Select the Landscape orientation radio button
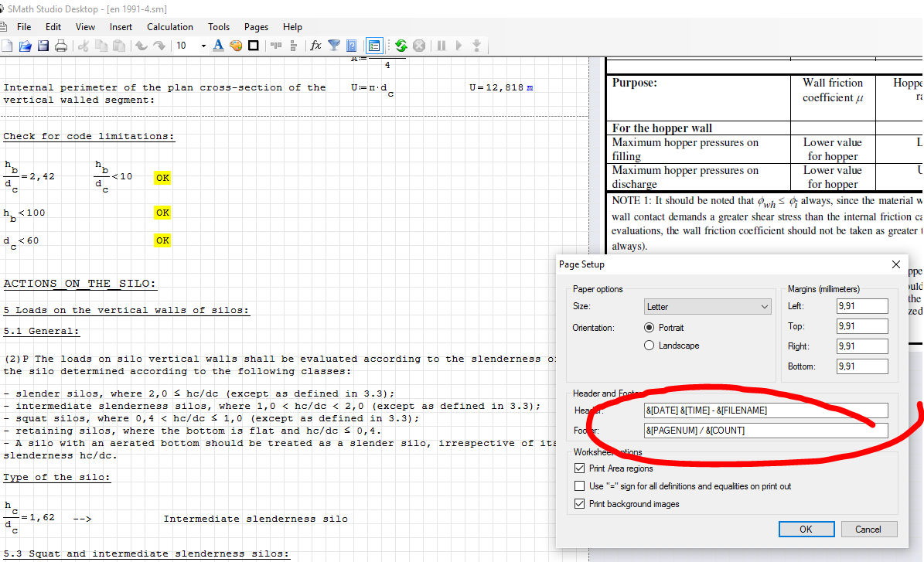 point(650,346)
